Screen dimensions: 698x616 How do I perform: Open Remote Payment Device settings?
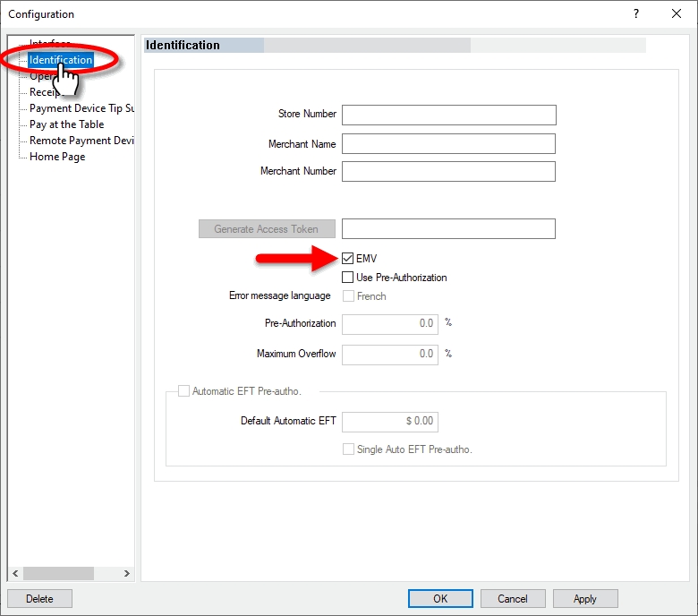[x=81, y=141]
